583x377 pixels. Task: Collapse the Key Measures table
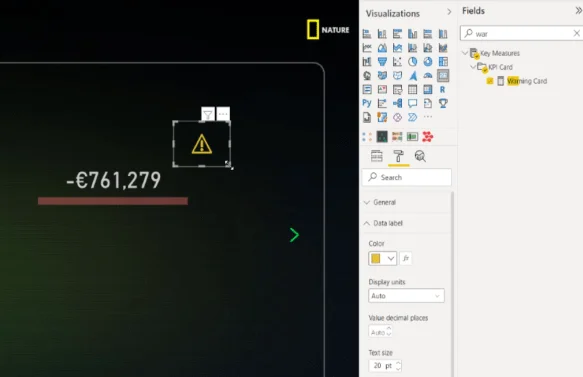pos(465,53)
